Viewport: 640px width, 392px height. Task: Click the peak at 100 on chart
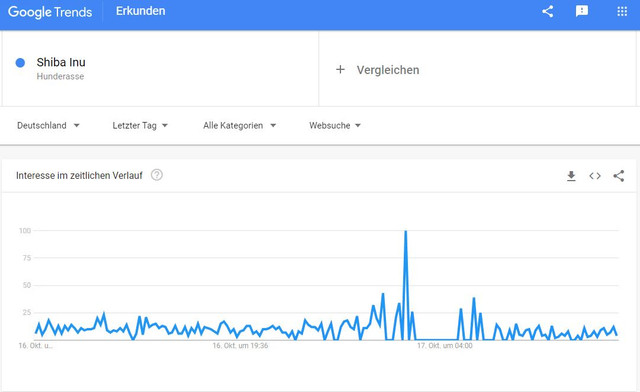coord(405,232)
